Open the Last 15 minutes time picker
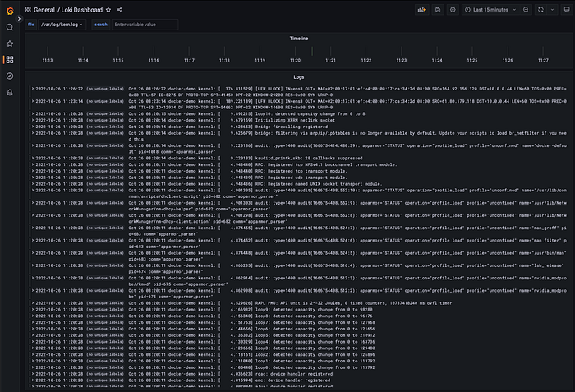This screenshot has width=575, height=392. 490,10
